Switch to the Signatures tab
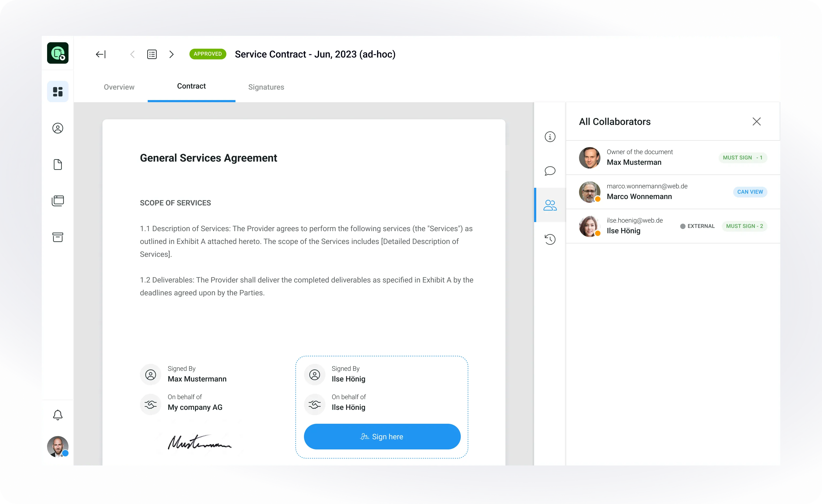Screen dimensions: 822x504 [x=266, y=87]
